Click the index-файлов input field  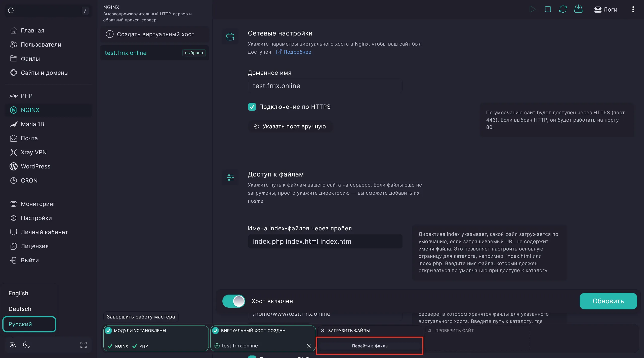pyautogui.click(x=325, y=241)
